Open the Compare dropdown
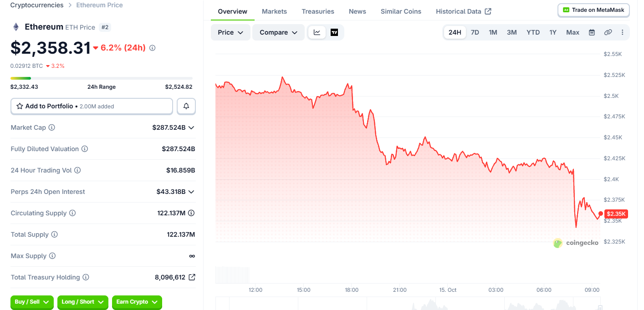Viewport: 644px width, 310px height. 278,32
